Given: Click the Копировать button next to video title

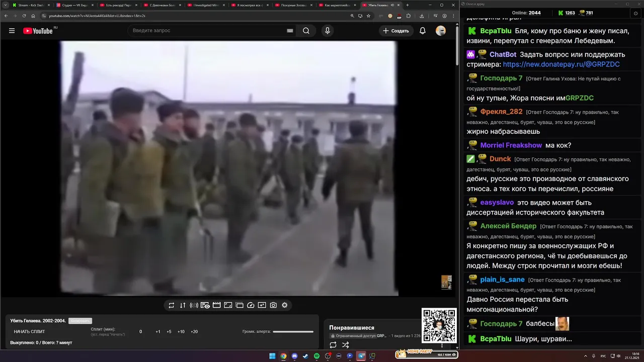Looking at the screenshot, I should (x=80, y=321).
